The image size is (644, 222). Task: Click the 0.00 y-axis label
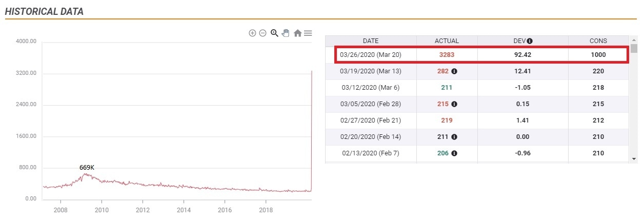point(31,199)
